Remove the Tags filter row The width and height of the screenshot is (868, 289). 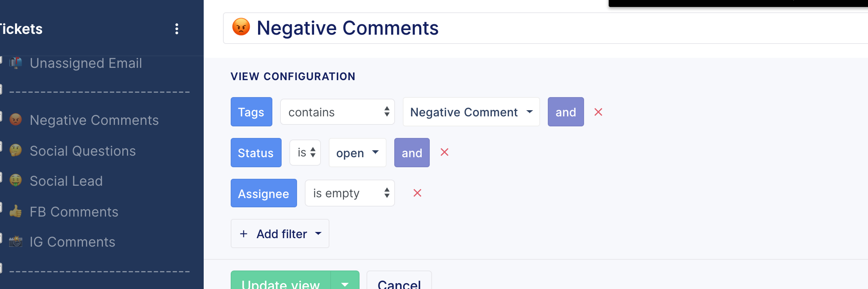(x=598, y=112)
